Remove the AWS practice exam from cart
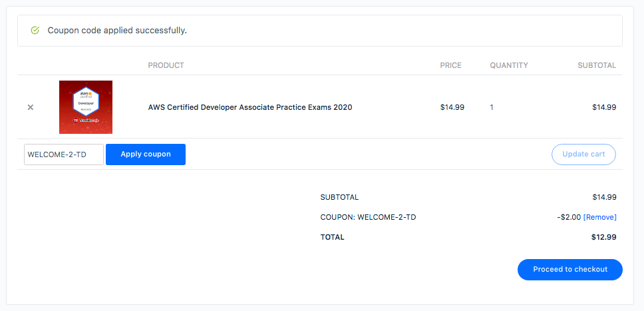The image size is (644, 311). tap(30, 107)
